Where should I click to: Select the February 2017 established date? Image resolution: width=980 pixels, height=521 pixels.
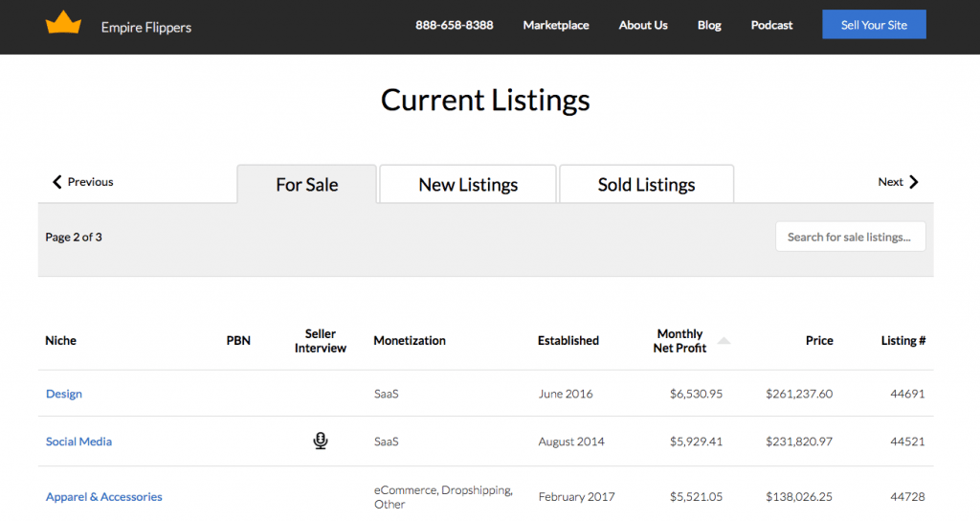tap(576, 497)
